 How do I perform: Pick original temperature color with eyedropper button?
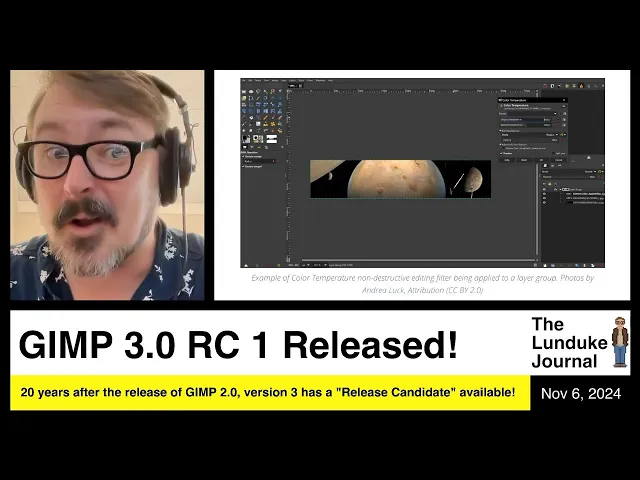point(564,120)
